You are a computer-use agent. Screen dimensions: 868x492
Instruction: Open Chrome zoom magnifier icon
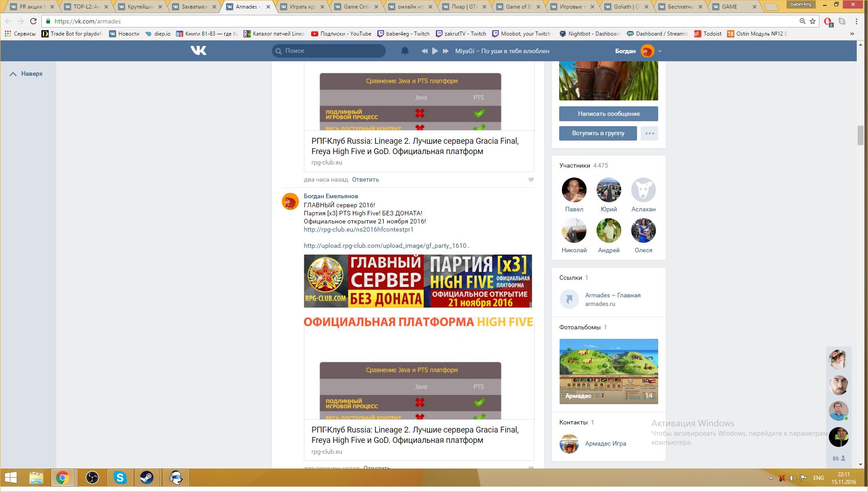802,21
